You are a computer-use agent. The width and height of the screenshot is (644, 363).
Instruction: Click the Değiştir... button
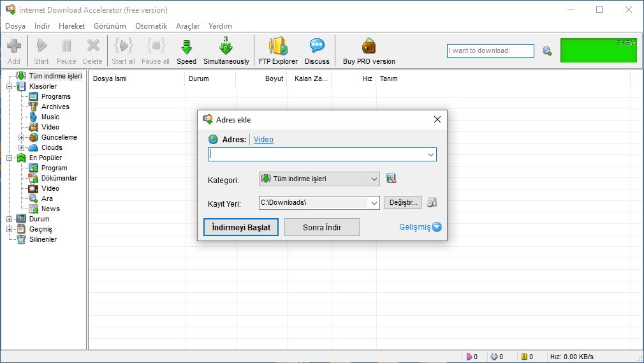403,202
